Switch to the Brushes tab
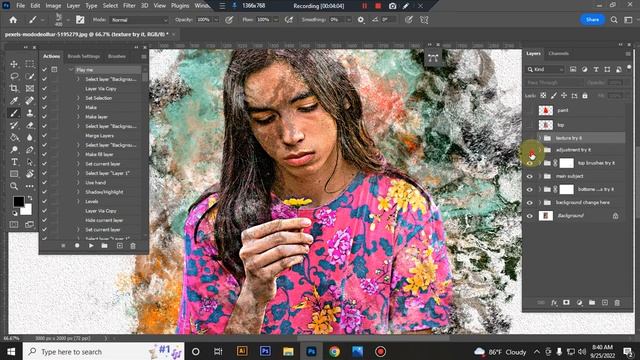The width and height of the screenshot is (640, 360). 117,56
